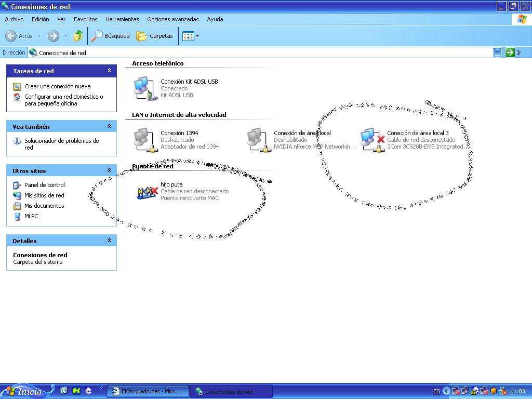Click Configurar una red doméstica link
This screenshot has width=532, height=399.
tap(64, 100)
